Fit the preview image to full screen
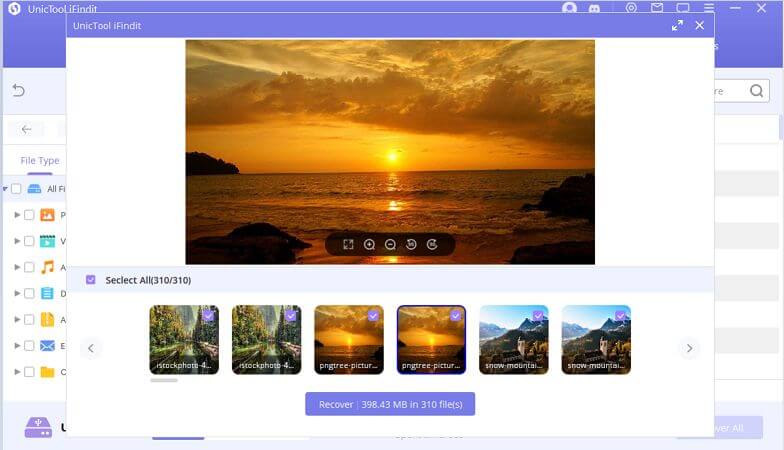Viewport: 784px width, 450px height. pos(348,244)
